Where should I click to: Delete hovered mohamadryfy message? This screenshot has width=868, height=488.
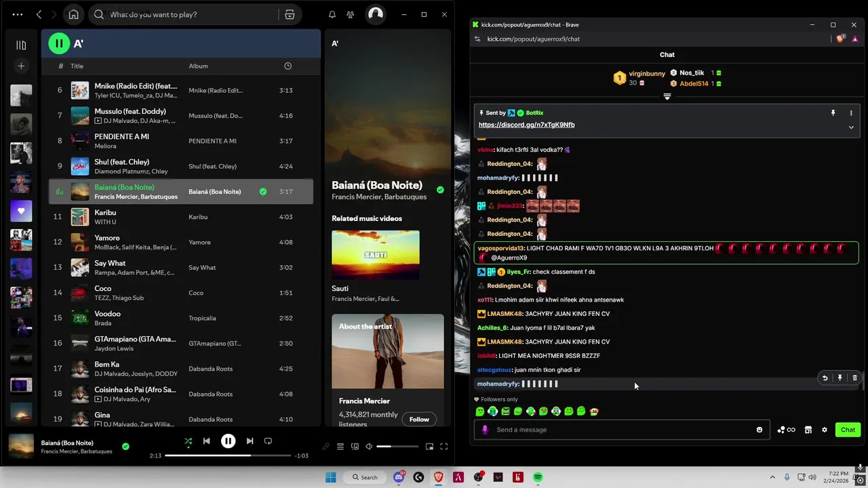(854, 378)
